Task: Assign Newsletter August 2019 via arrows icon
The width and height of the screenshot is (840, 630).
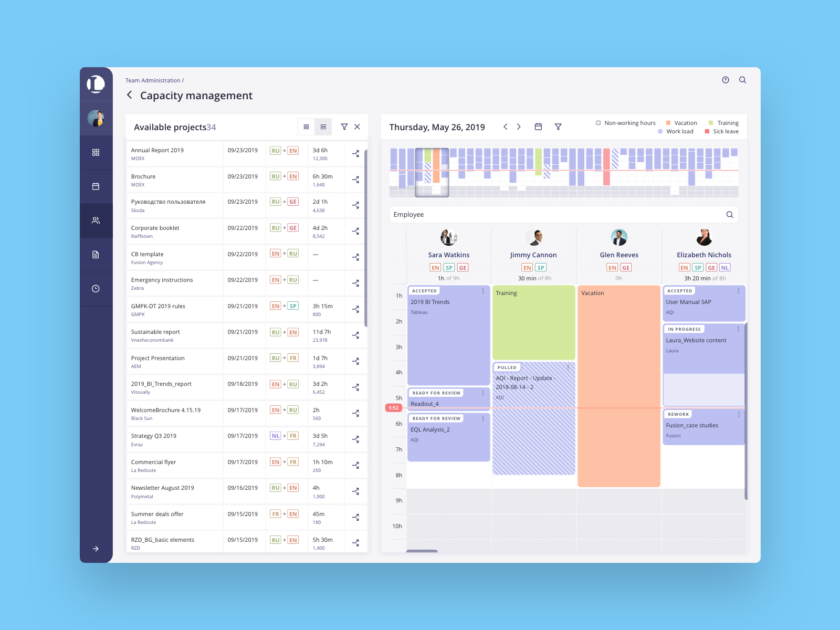Action: (x=355, y=491)
